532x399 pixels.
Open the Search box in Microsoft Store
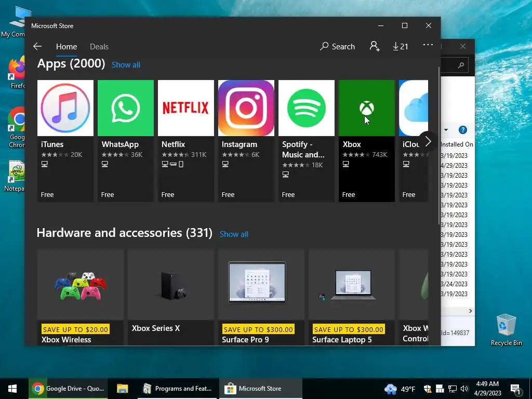[337, 46]
